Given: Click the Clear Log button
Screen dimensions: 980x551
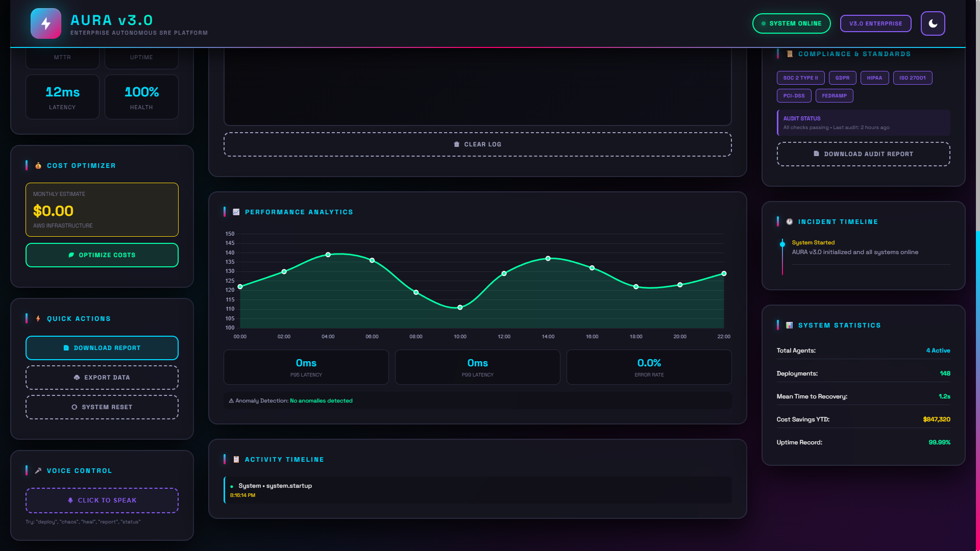Looking at the screenshot, I should tap(477, 144).
